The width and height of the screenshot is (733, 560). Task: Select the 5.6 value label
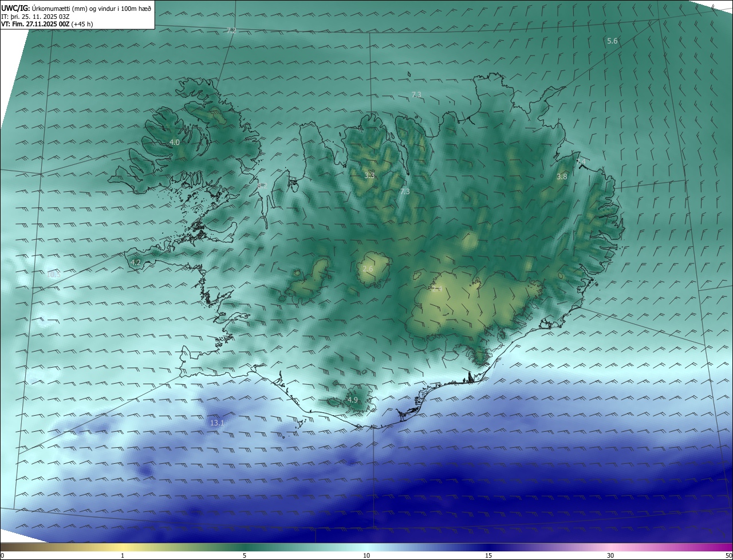612,41
